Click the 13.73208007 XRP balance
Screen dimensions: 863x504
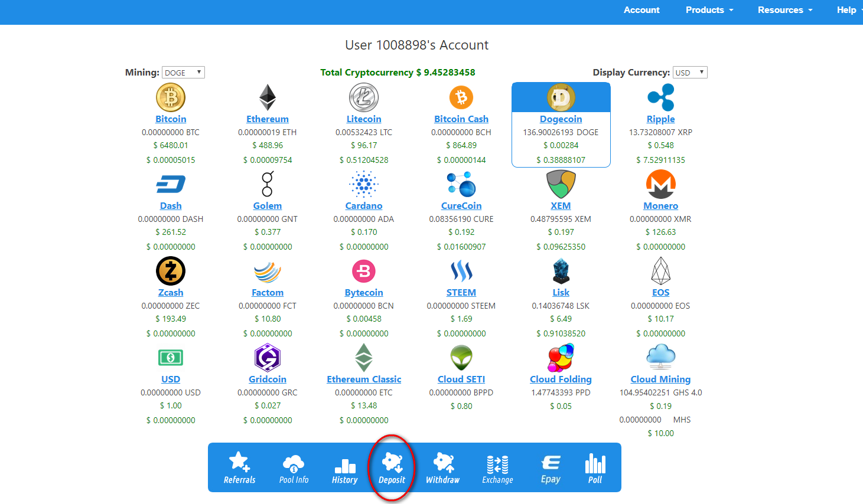pos(660,132)
